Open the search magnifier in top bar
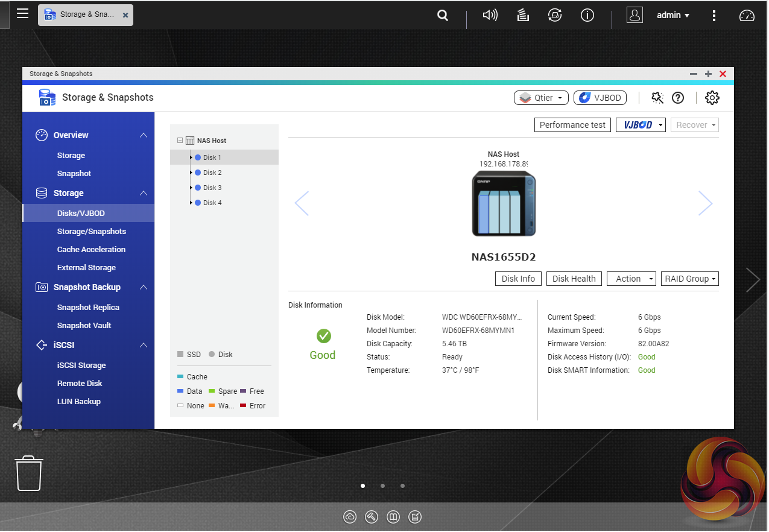769x532 pixels. (x=443, y=16)
